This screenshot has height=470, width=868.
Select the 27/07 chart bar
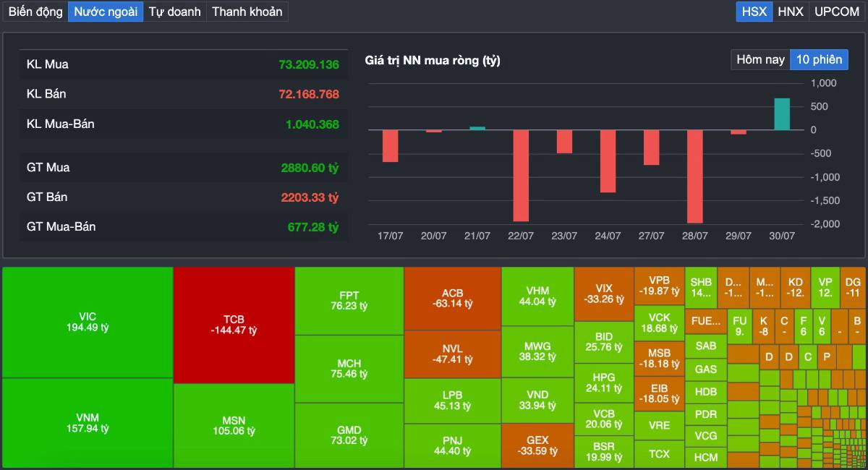[x=652, y=148]
